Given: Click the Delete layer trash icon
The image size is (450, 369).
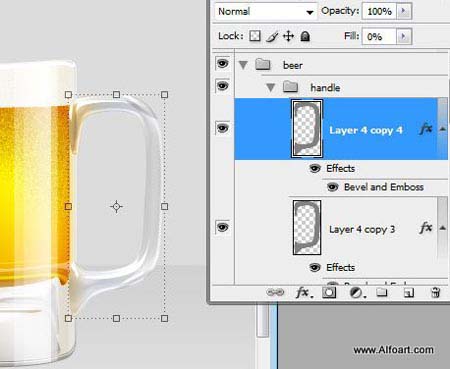Looking at the screenshot, I should pyautogui.click(x=435, y=293).
